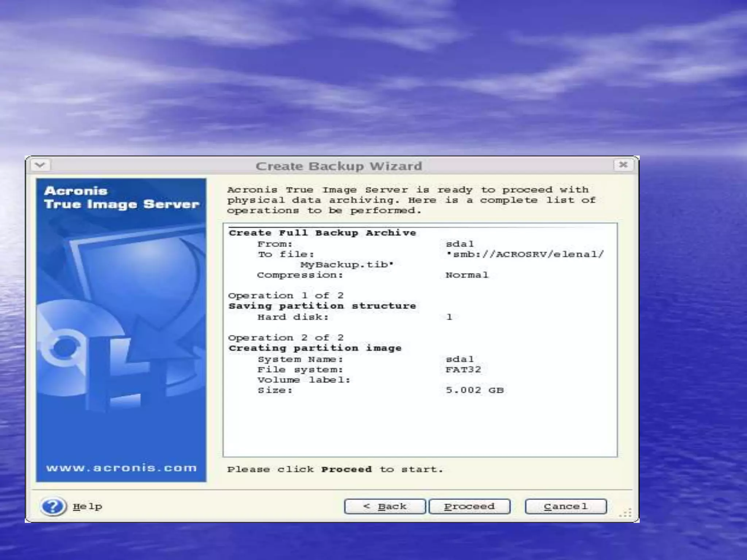
Task: Click the resize grip at the dialog corner
Action: [x=626, y=513]
